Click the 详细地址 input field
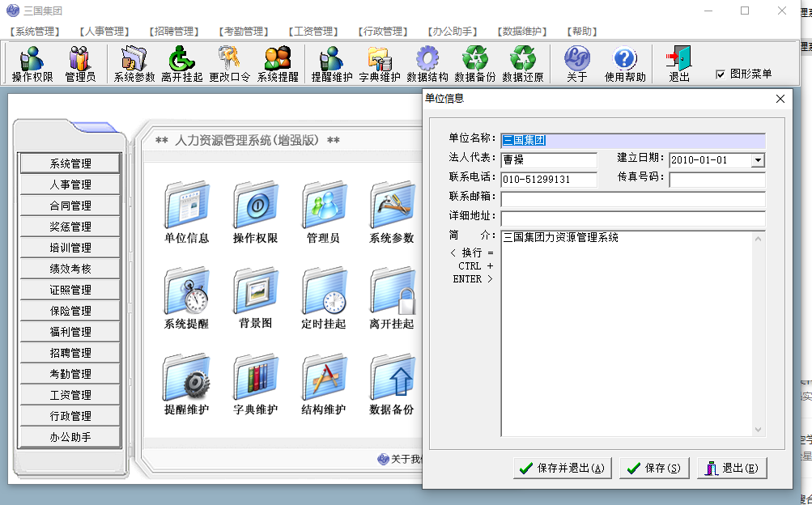This screenshot has height=505, width=812. pyautogui.click(x=633, y=219)
